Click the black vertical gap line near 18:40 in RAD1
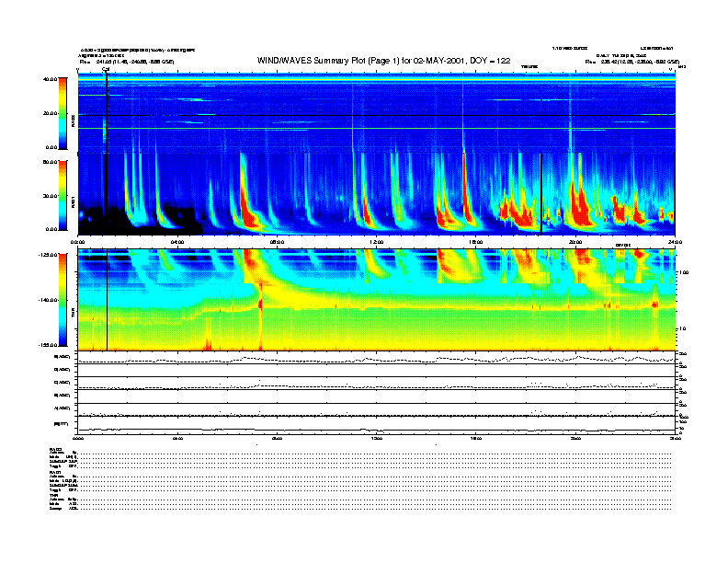The image size is (728, 563). [541, 194]
